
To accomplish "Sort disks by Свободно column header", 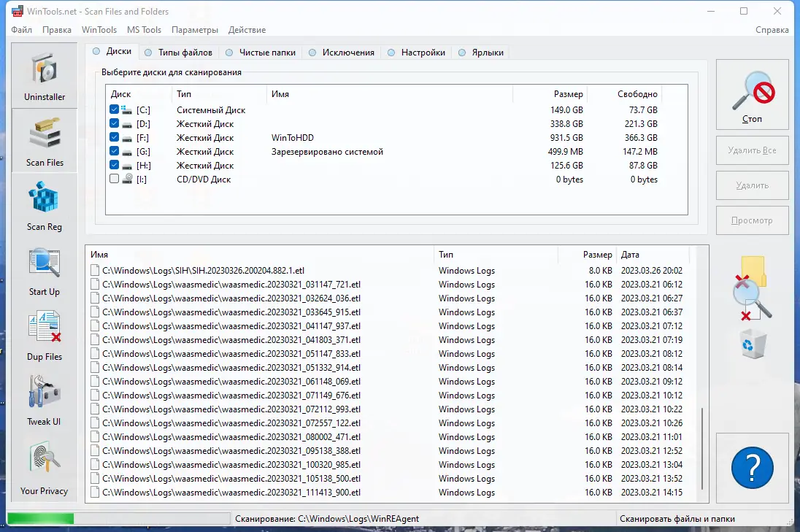I will (625, 94).
